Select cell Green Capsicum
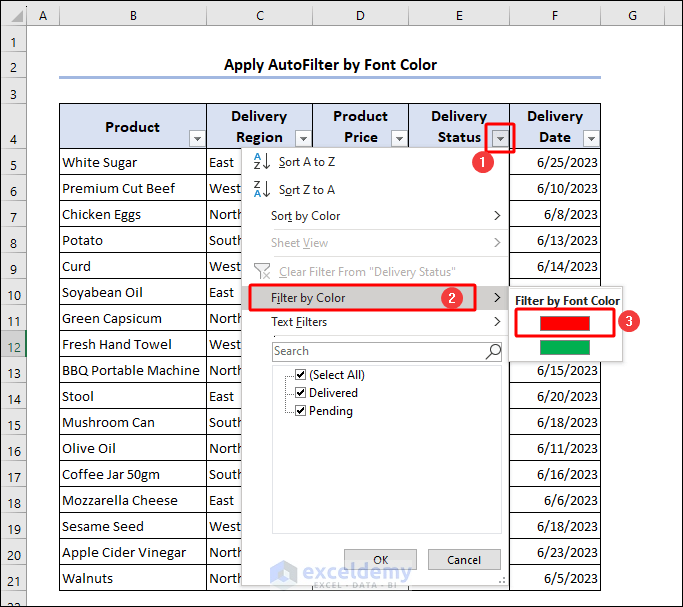 [133, 318]
